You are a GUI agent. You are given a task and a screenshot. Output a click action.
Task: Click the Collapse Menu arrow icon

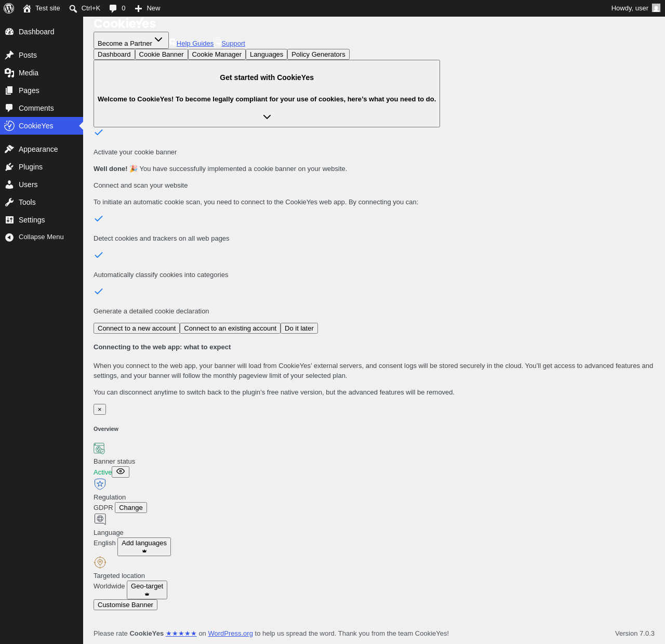coord(9,237)
